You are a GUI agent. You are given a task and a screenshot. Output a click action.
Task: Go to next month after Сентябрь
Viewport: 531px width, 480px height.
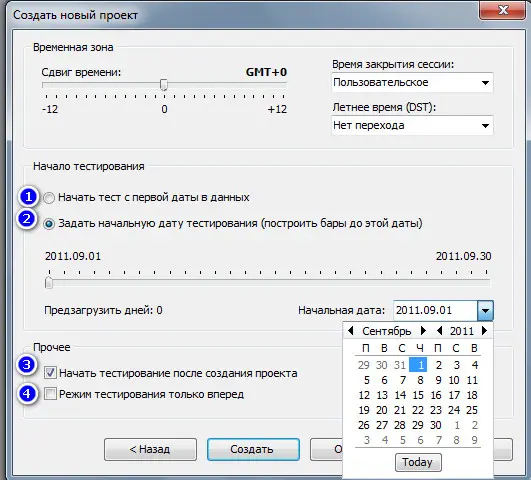pos(423,331)
